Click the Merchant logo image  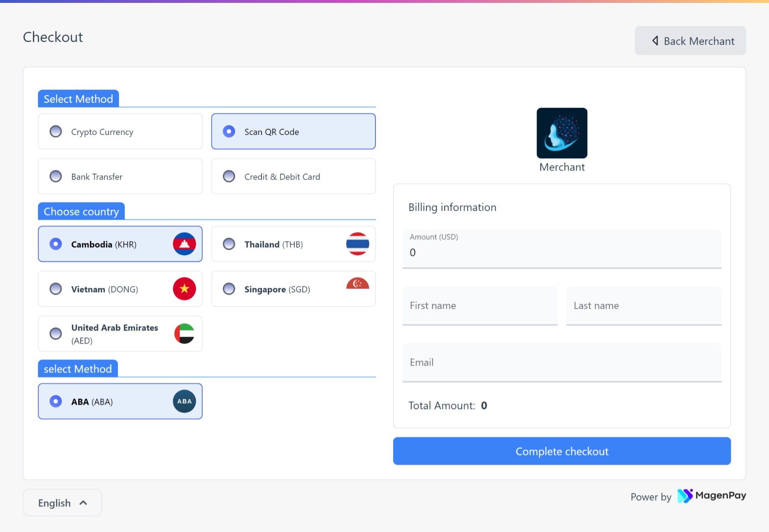click(x=562, y=133)
